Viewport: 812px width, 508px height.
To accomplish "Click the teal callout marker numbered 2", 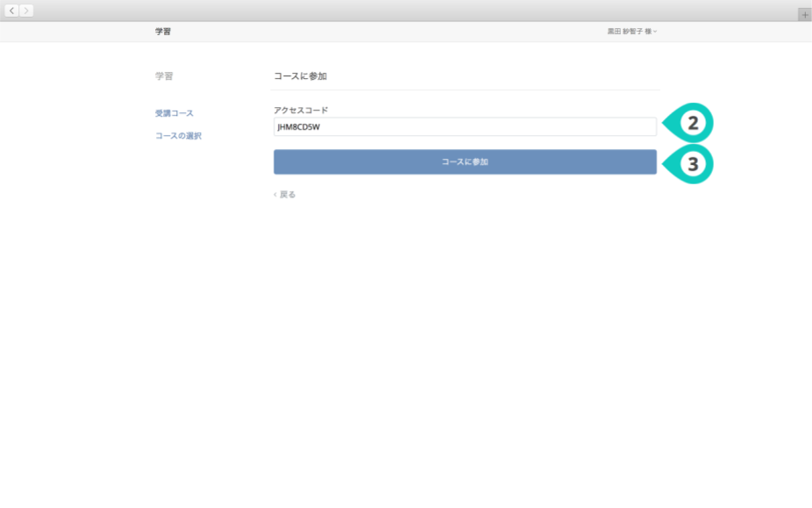I will coord(690,125).
